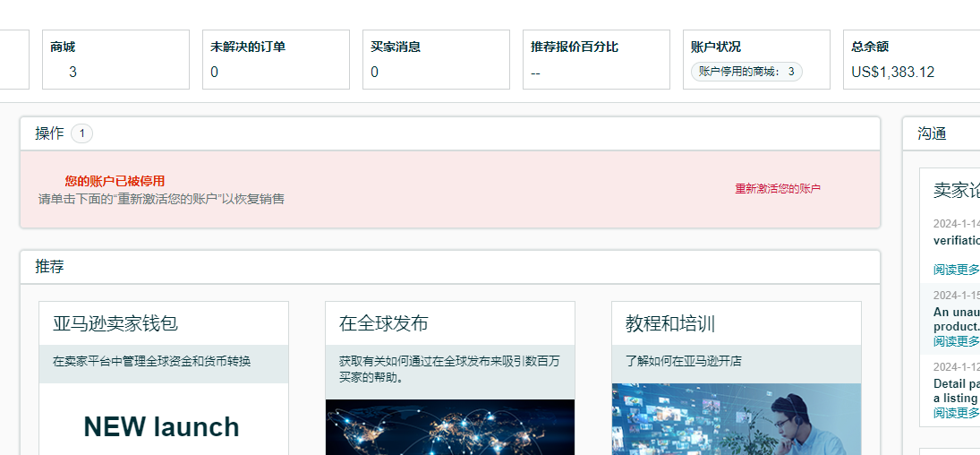
Task: Click the 重新激活您的账户 link
Action: [x=778, y=189]
